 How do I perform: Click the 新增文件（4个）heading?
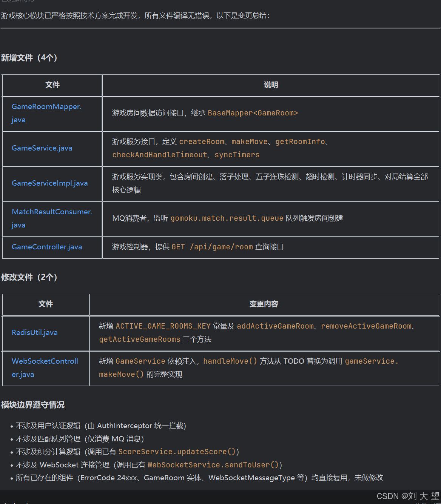coord(29,58)
